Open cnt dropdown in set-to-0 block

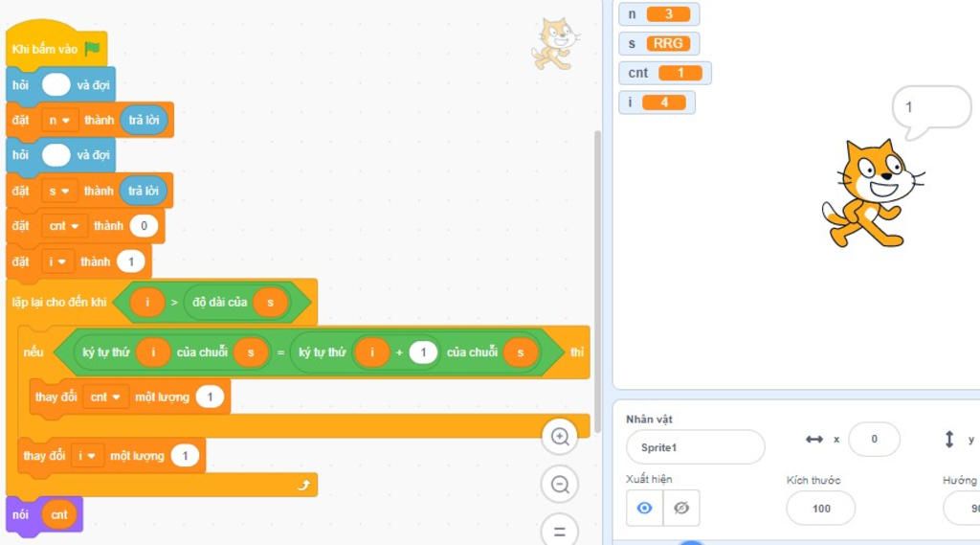tap(64, 226)
